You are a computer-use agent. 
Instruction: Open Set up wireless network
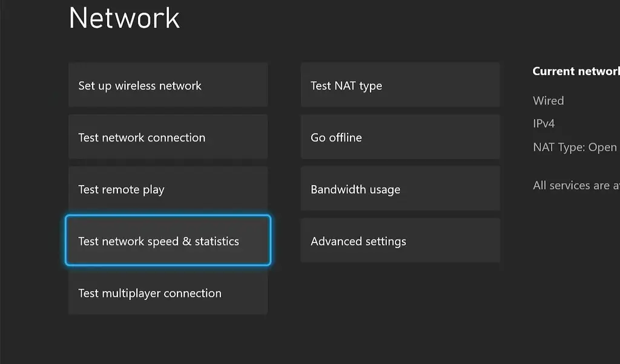[168, 85]
